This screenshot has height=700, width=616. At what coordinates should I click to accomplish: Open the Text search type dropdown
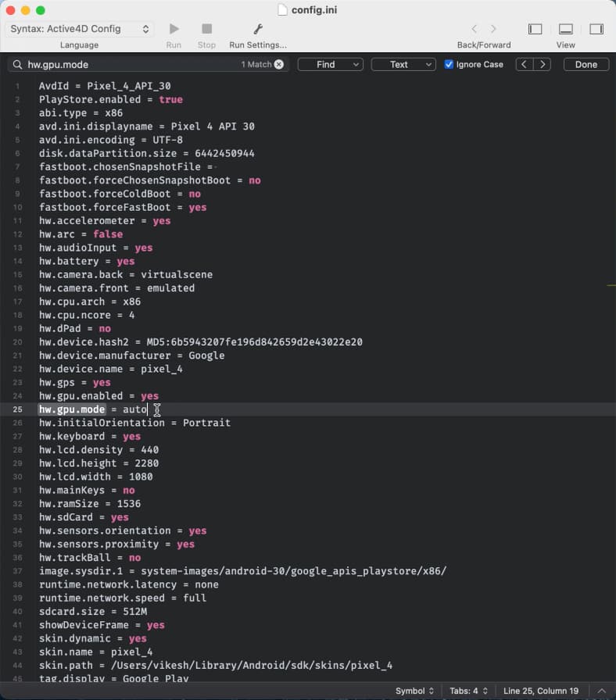403,64
